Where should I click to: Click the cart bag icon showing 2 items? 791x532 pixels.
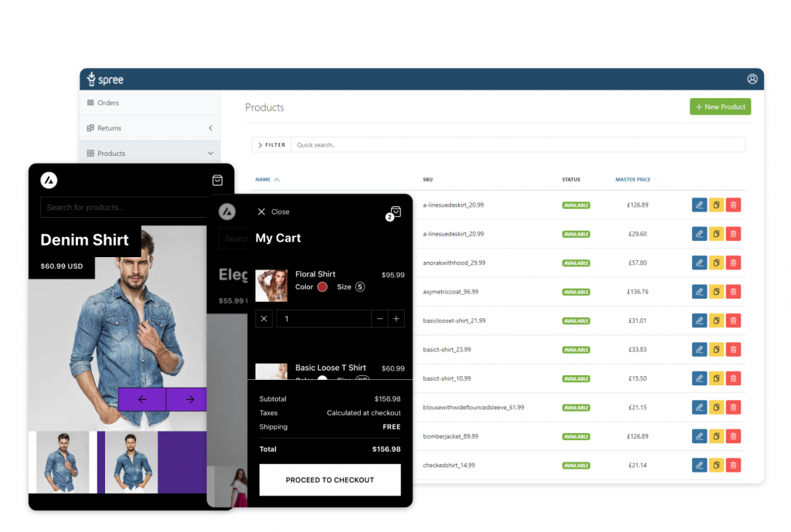coord(394,213)
